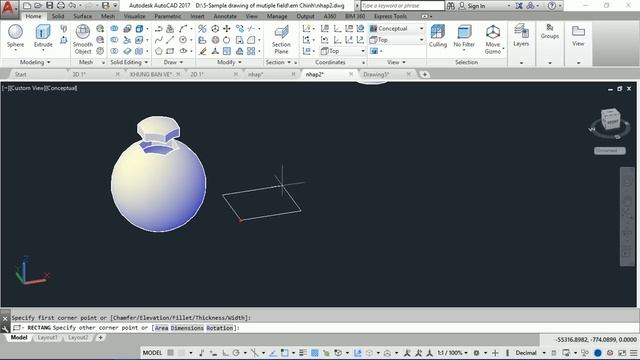Open the Annotate ribbon tab

pos(225,16)
